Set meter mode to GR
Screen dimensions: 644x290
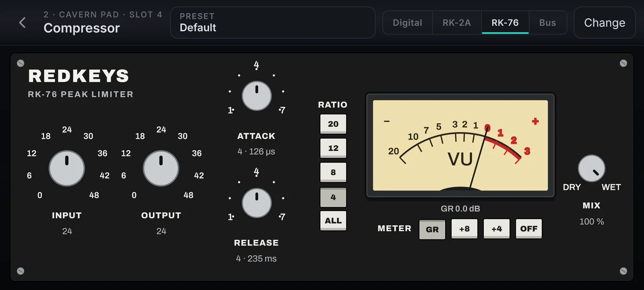click(432, 230)
